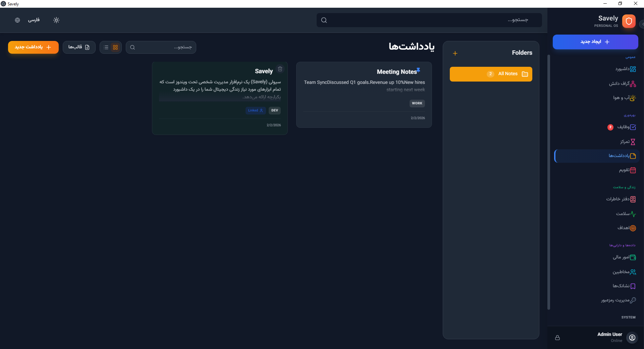The image size is (644, 349).
Task: Click the pin icon on Meeting Notes
Action: pos(418,70)
